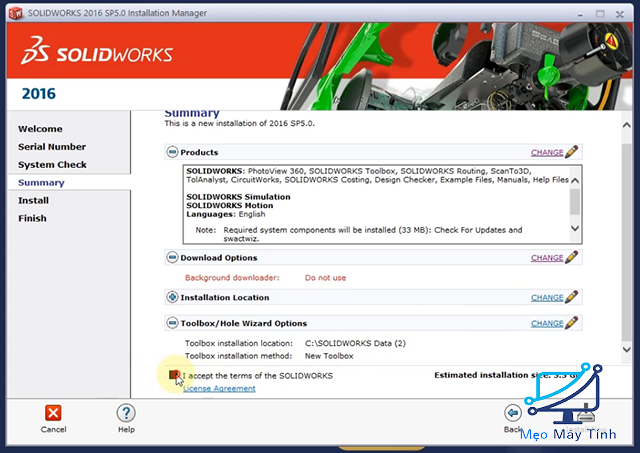Image resolution: width=640 pixels, height=453 pixels.
Task: Click the products list scrollbar thumb
Action: coord(575,202)
